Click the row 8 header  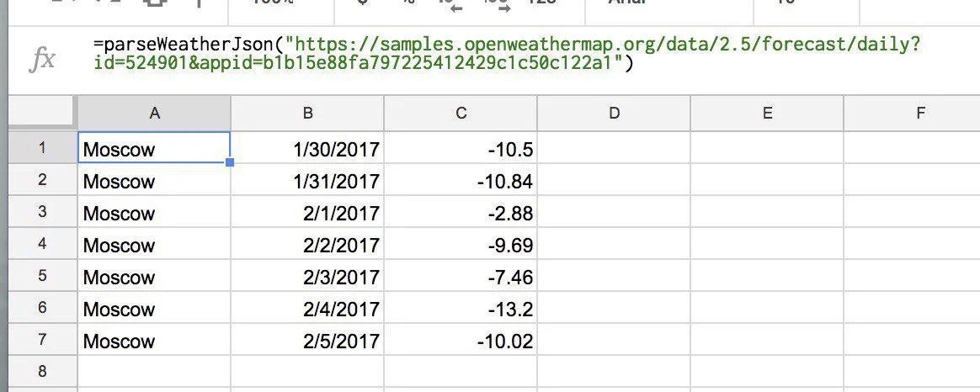coord(42,371)
